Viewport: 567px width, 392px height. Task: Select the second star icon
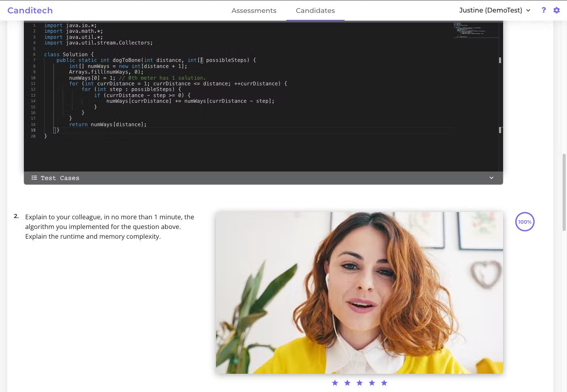pyautogui.click(x=347, y=383)
